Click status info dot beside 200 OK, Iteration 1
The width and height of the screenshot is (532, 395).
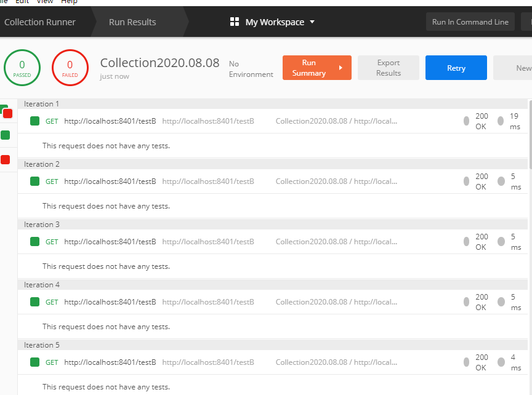coord(467,121)
